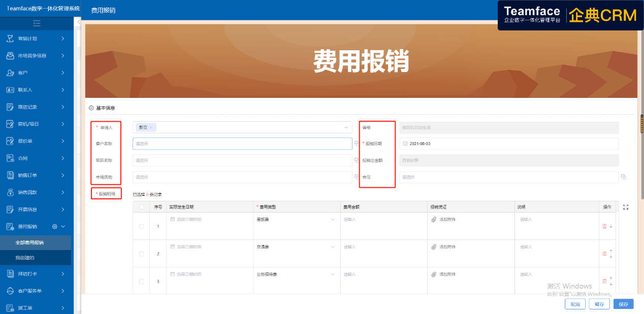Image resolution: width=644 pixels, height=314 pixels.
Task: Check the select-all checkbox in table header
Action: 141,207
